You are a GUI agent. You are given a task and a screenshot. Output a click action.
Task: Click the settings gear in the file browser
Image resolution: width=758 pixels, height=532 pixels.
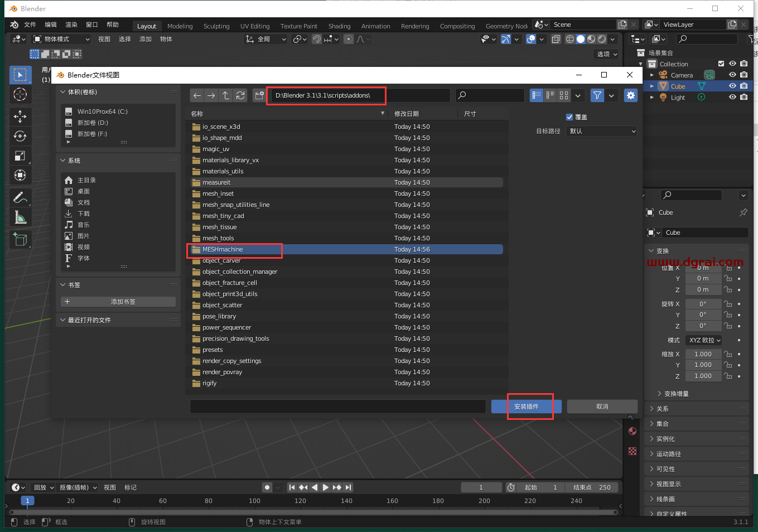(630, 95)
